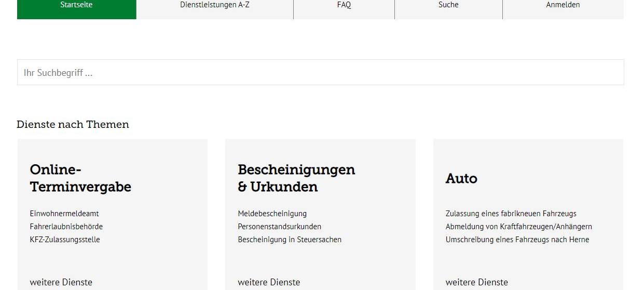Open the Personenstandsurkunden link
Screen dimensions: 644x290
pos(280,227)
